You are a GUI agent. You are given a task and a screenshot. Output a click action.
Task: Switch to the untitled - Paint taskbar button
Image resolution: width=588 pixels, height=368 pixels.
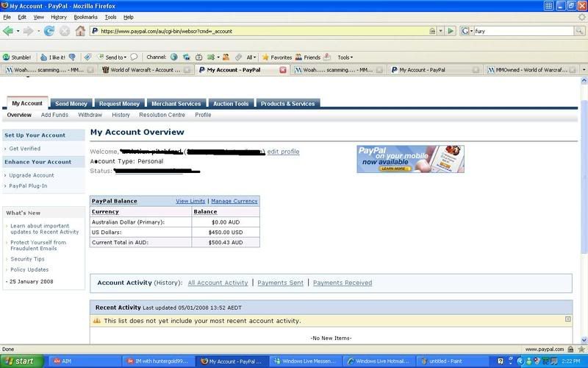[x=451, y=361]
